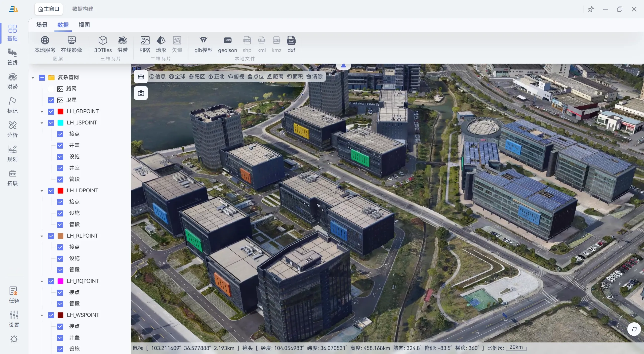
Task: Click the refresh icon on map
Action: [634, 329]
